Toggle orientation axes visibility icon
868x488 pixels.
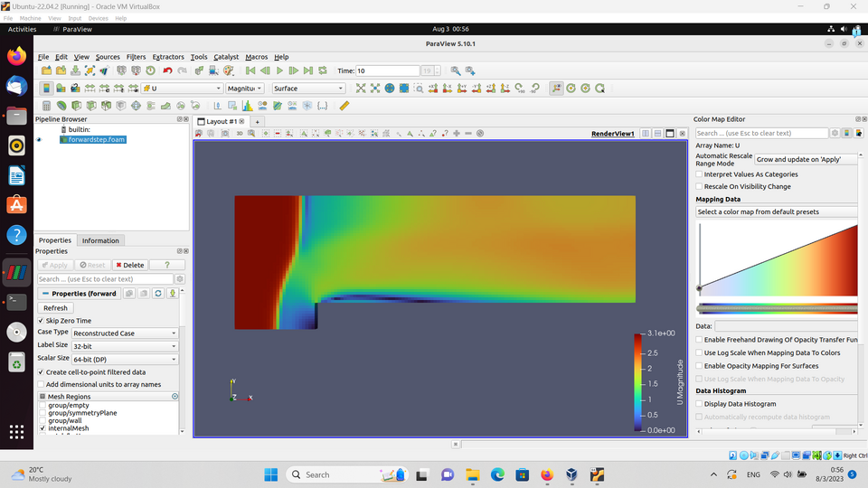(556, 89)
